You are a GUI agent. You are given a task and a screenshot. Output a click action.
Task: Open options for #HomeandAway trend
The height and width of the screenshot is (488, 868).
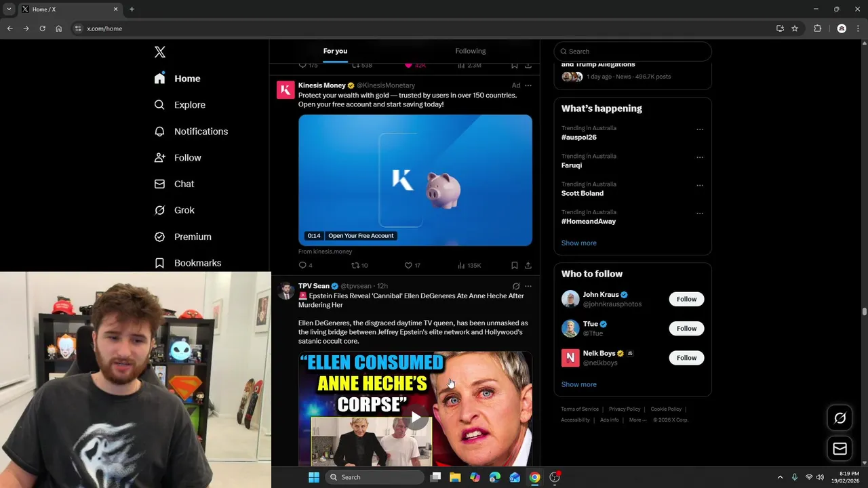pyautogui.click(x=700, y=213)
